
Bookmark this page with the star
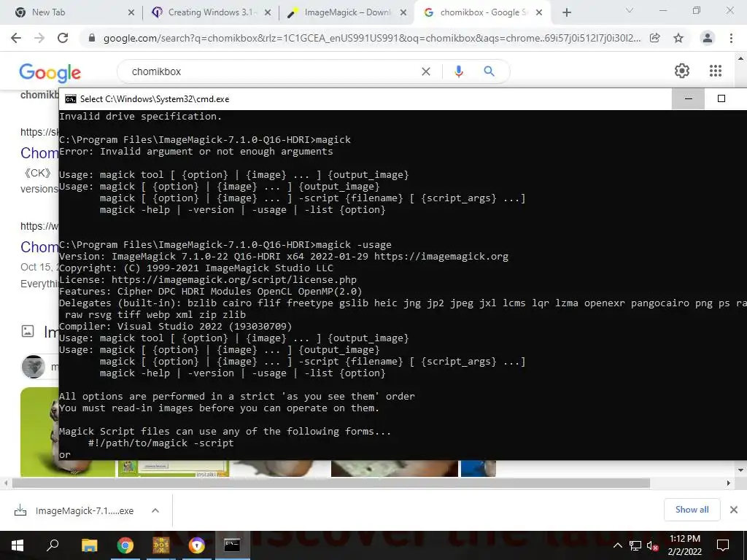(678, 38)
